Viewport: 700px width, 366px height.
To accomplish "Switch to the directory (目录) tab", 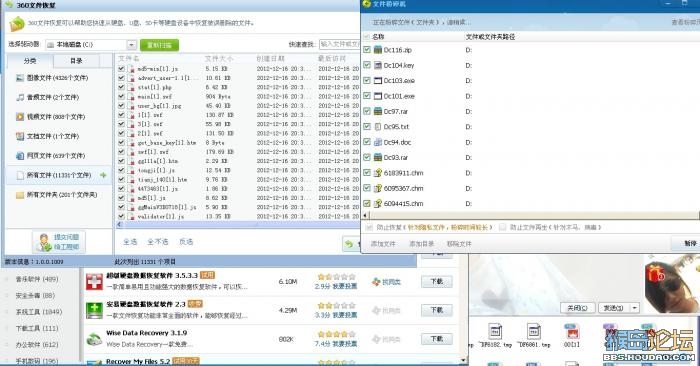I will click(x=76, y=61).
